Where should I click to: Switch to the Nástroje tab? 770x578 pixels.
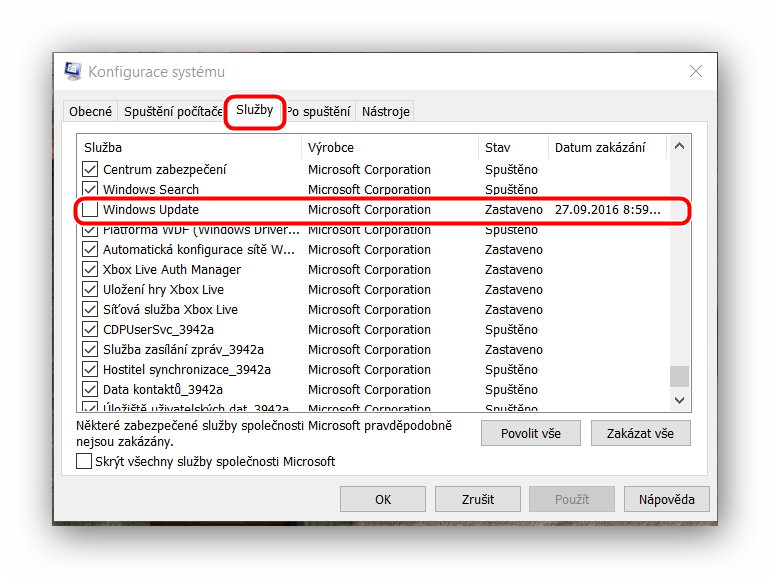[x=385, y=111]
